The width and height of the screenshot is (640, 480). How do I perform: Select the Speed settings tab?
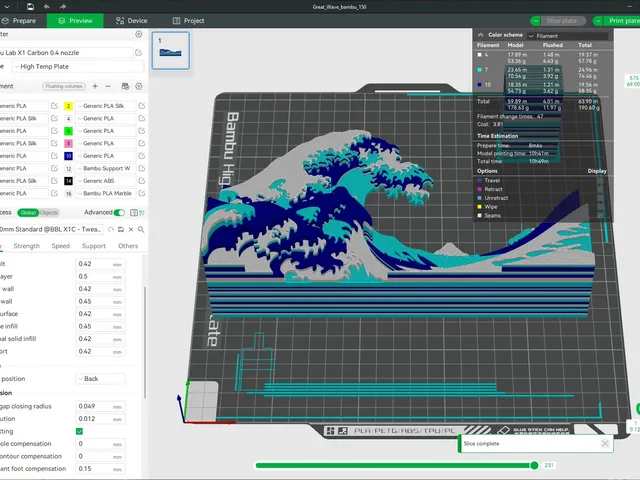60,246
